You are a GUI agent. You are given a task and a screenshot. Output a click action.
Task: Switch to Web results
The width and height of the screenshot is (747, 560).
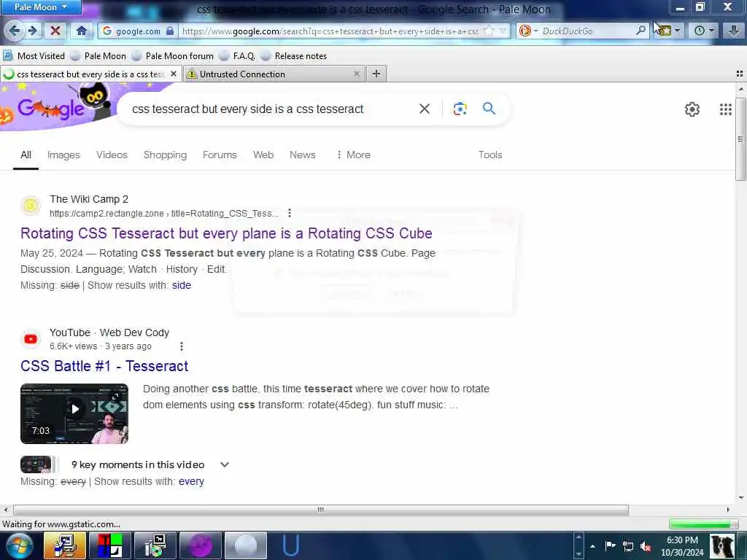point(263,155)
